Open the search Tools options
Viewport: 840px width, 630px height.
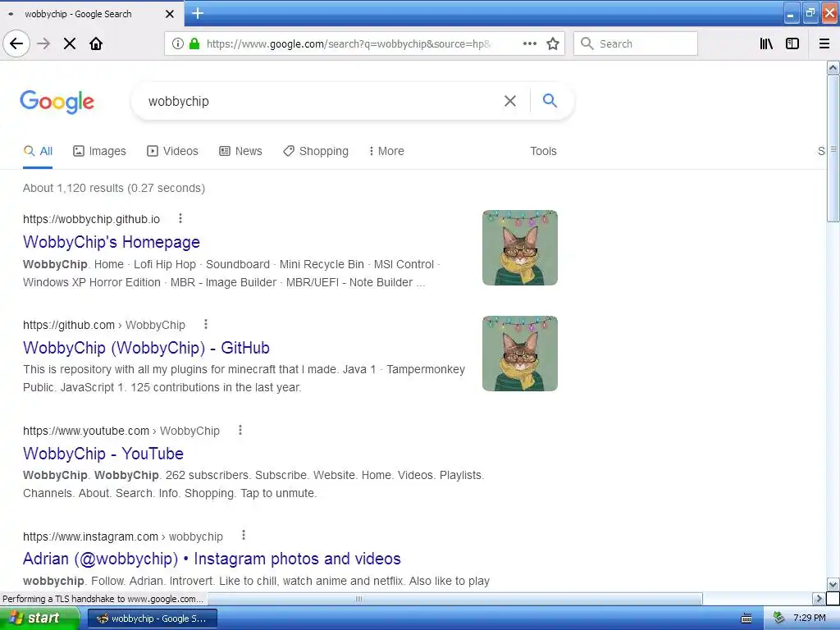point(543,151)
